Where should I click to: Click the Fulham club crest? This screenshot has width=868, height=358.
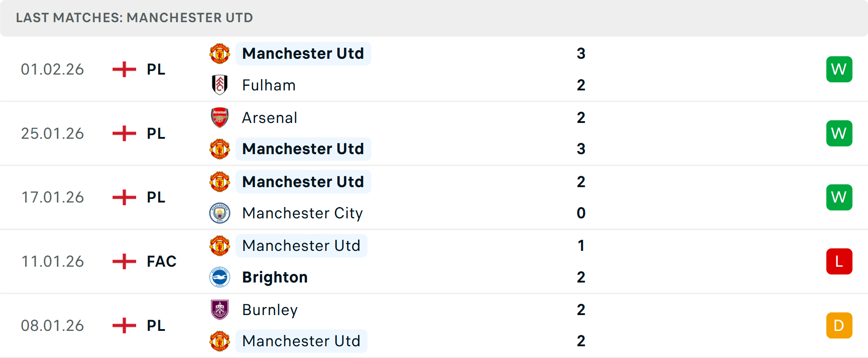coord(220,85)
